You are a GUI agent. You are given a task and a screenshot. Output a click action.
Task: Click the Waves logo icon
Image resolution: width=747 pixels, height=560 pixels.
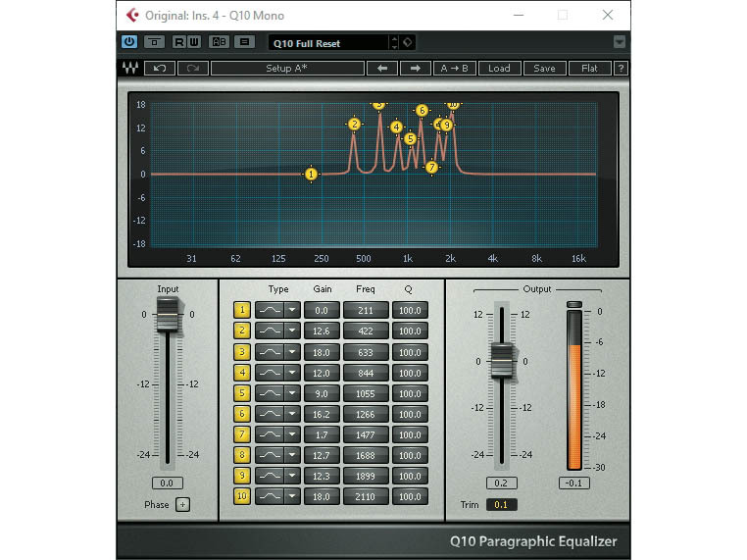130,68
